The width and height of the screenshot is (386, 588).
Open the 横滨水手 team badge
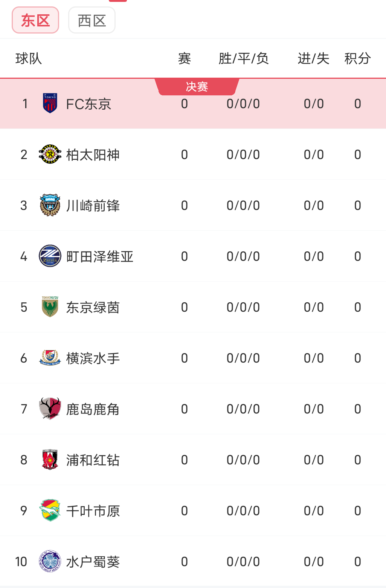coord(50,358)
